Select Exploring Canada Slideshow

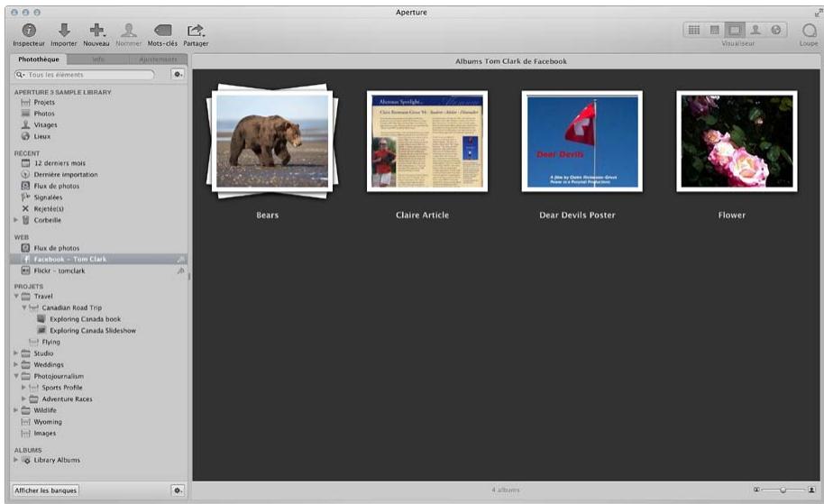(93, 331)
